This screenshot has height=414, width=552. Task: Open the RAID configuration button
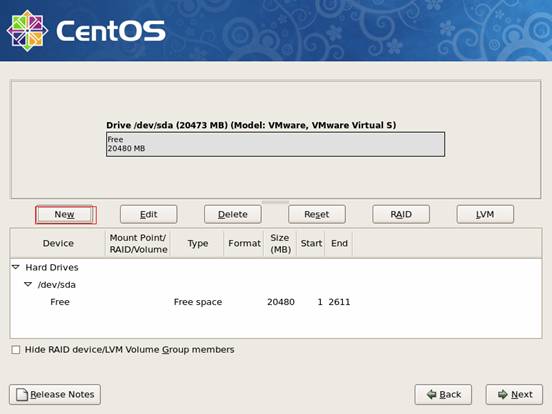point(401,214)
